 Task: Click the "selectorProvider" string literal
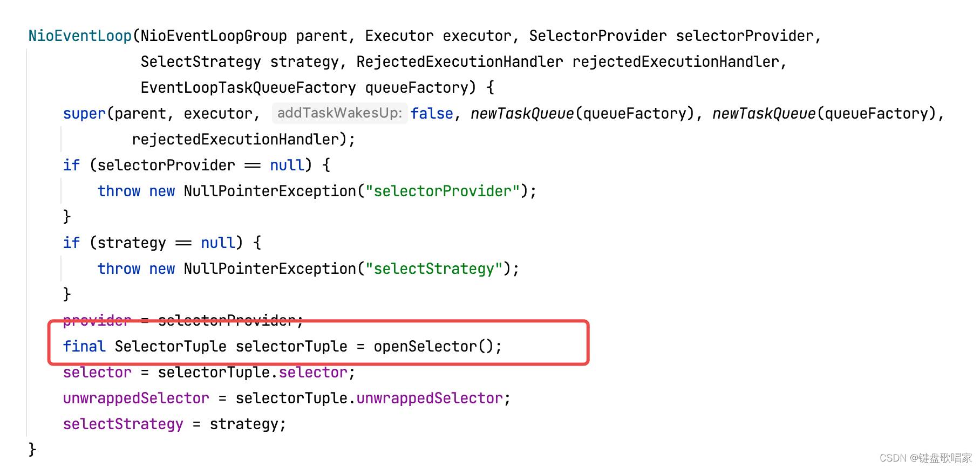point(442,191)
